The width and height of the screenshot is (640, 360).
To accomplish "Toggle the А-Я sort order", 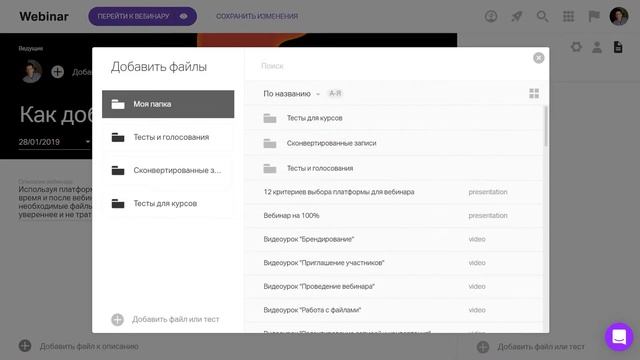I will [335, 93].
